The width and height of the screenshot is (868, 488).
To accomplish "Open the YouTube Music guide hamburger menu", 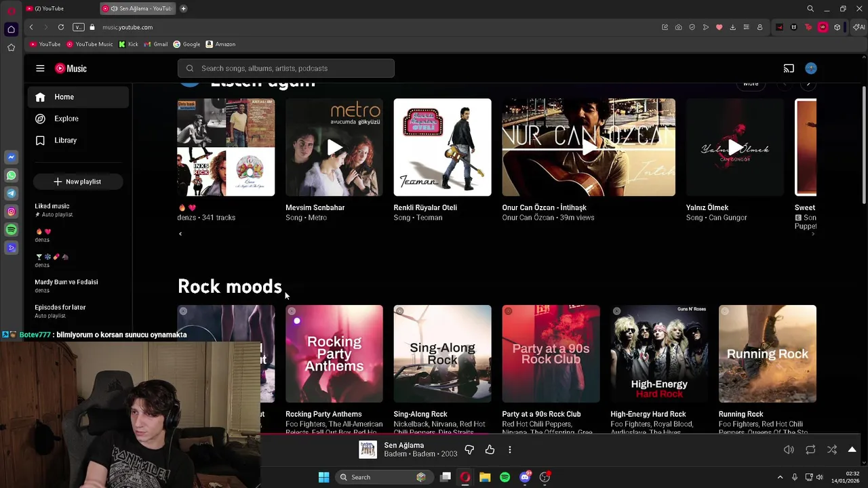I will pyautogui.click(x=40, y=68).
